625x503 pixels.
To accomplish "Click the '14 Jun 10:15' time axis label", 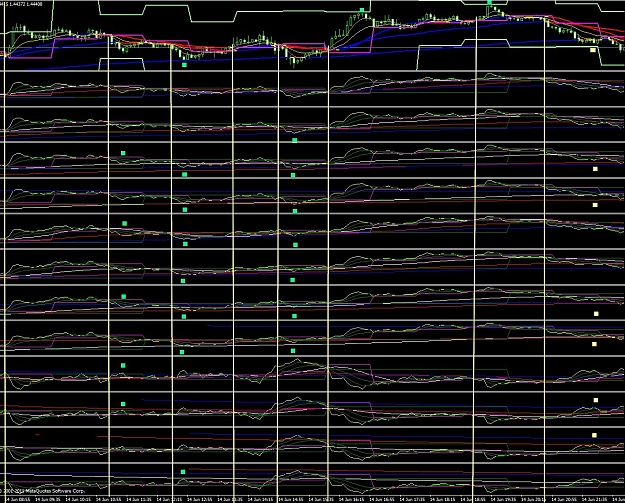I will click(x=78, y=499).
